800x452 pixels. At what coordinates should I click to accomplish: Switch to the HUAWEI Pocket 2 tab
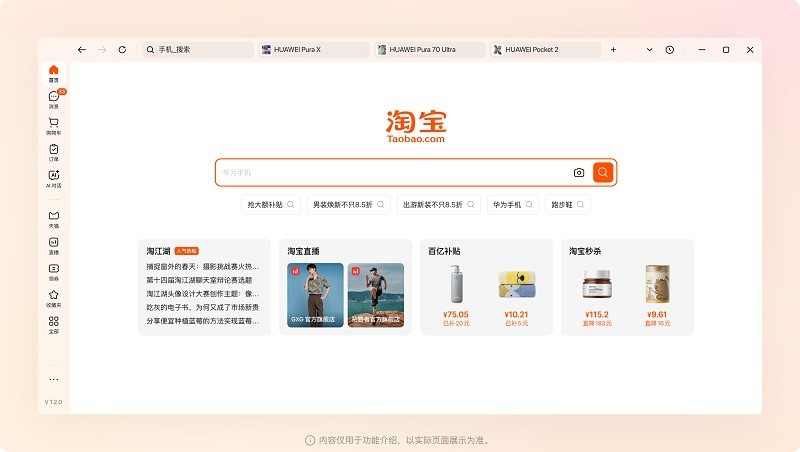tap(545, 49)
